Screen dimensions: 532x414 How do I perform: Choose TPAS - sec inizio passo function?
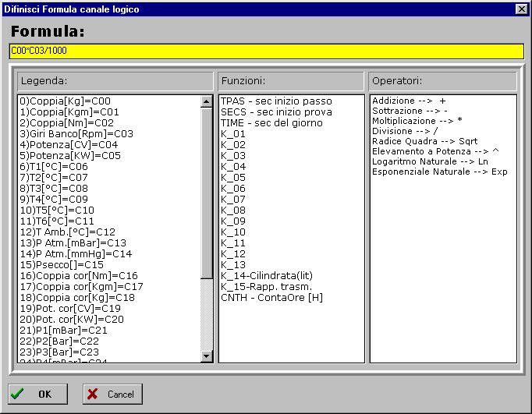tap(276, 101)
